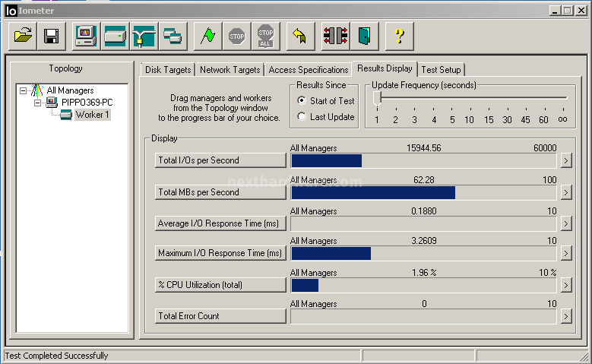Viewport: 592px width, 364px height.
Task: Start tests with green flag icon
Action: pyautogui.click(x=207, y=36)
